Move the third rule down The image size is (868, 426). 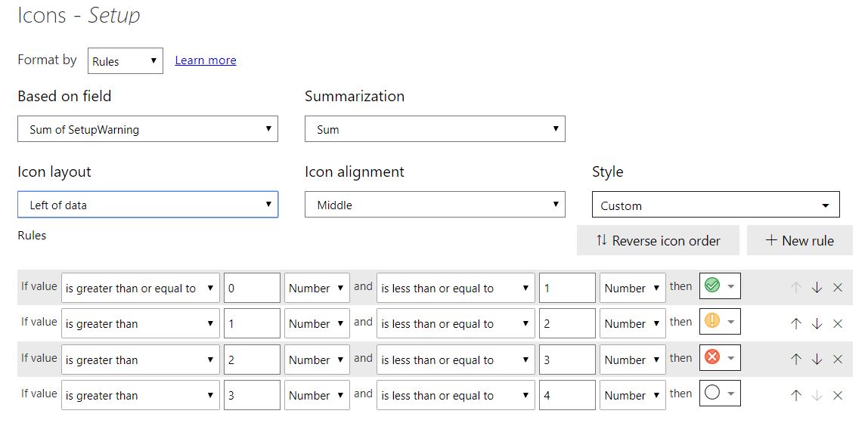pos(817,360)
